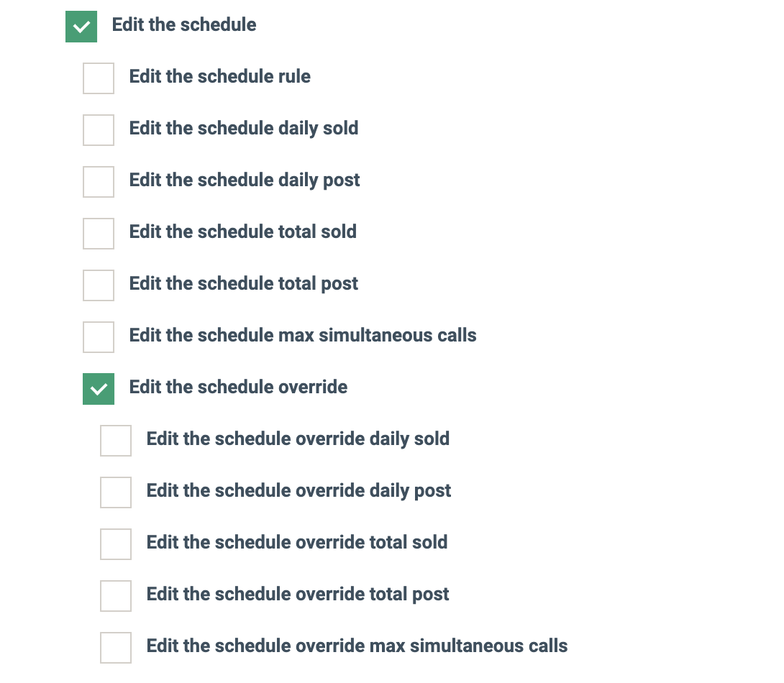Enable 'Edit the schedule total sold' permission
Viewport: 784px width, 683px height.
point(99,234)
